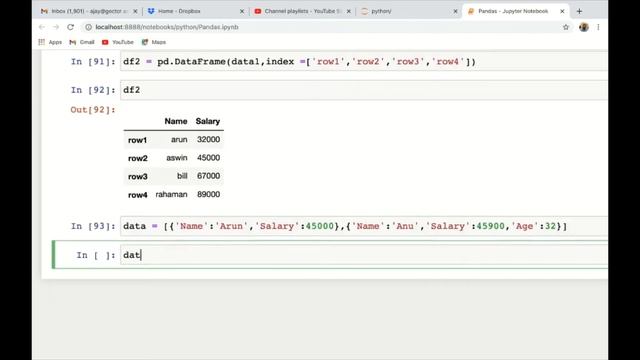This screenshot has height=360, width=640.
Task: Click the 'row4' index label
Action: (x=138, y=195)
